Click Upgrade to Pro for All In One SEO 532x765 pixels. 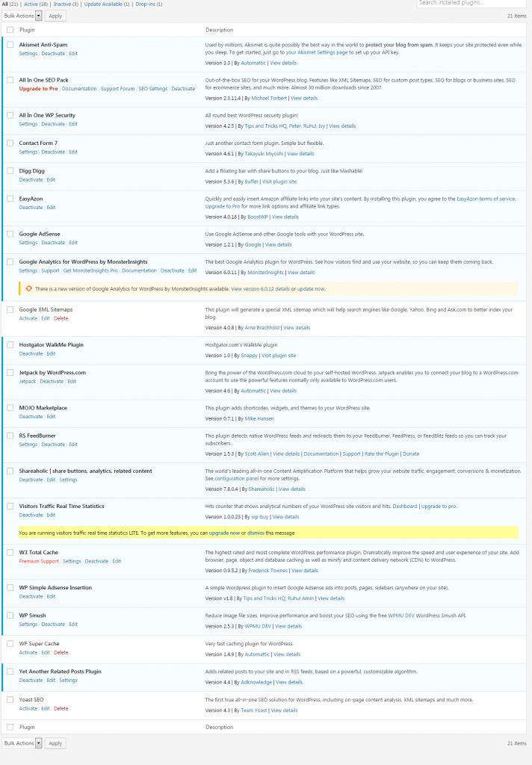pyautogui.click(x=38, y=89)
